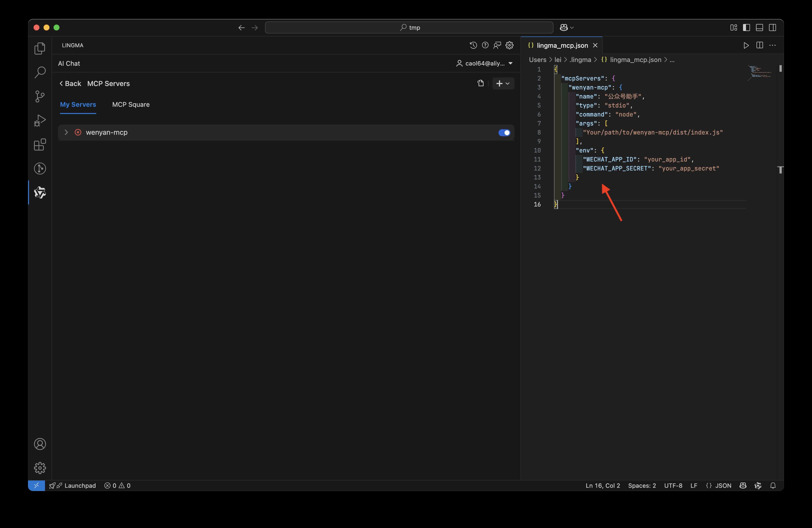Click .lingma in the breadcrumb
Image resolution: width=812 pixels, height=528 pixels.
point(580,60)
